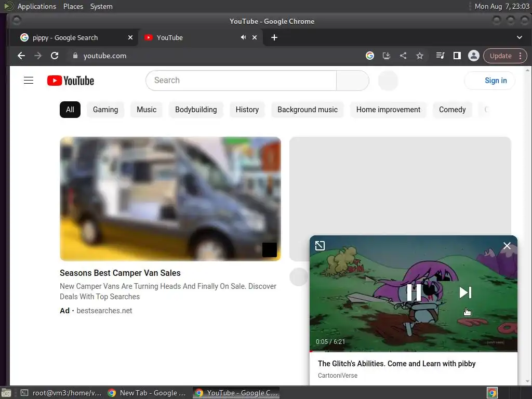
Task: Click the youtube.com address bar URL
Action: [x=105, y=56]
